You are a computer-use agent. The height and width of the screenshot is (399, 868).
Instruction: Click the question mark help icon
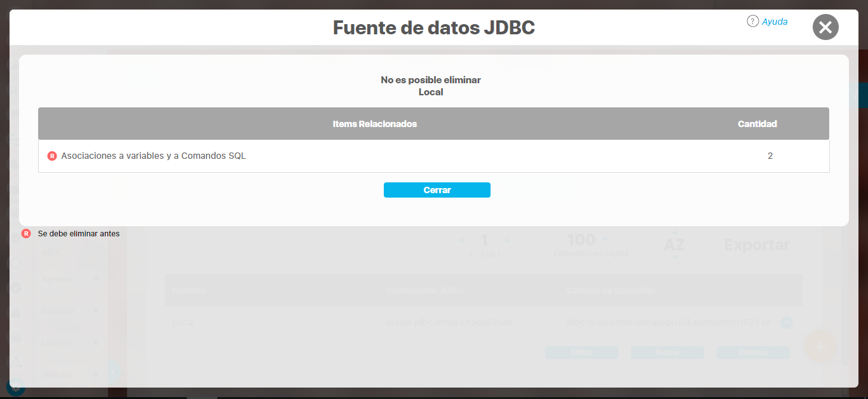coord(752,21)
